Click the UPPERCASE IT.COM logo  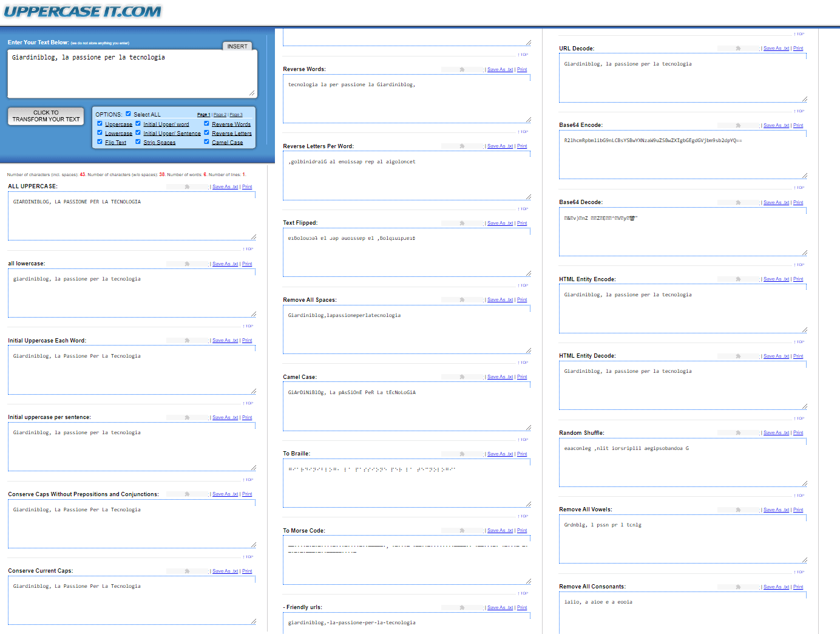(x=83, y=12)
